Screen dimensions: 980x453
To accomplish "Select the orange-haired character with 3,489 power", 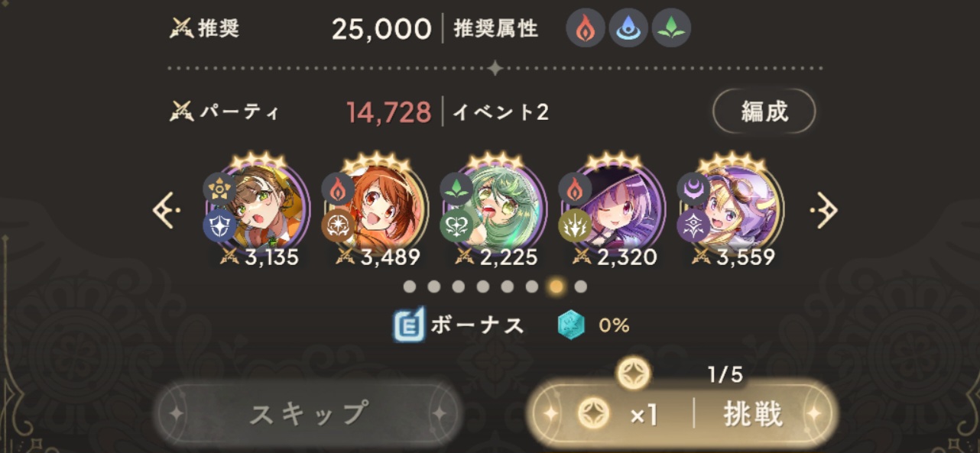I will click(x=376, y=205).
